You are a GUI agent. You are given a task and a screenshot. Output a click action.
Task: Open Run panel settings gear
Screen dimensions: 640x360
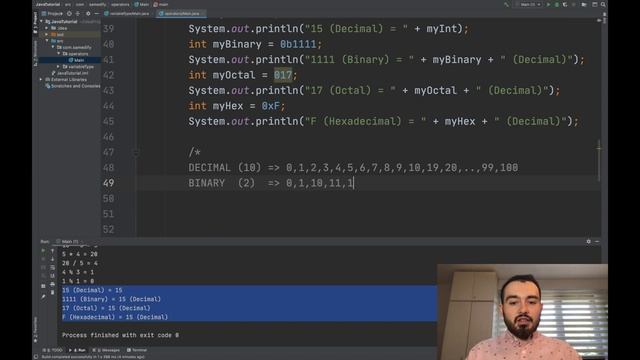tap(589, 242)
